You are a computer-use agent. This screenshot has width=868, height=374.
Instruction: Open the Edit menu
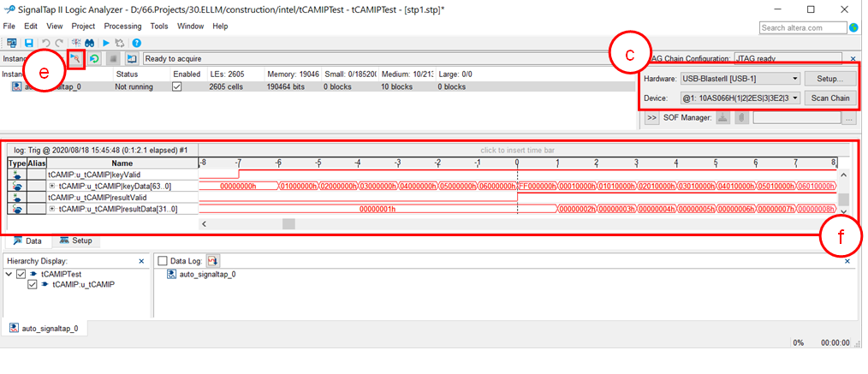coord(31,26)
